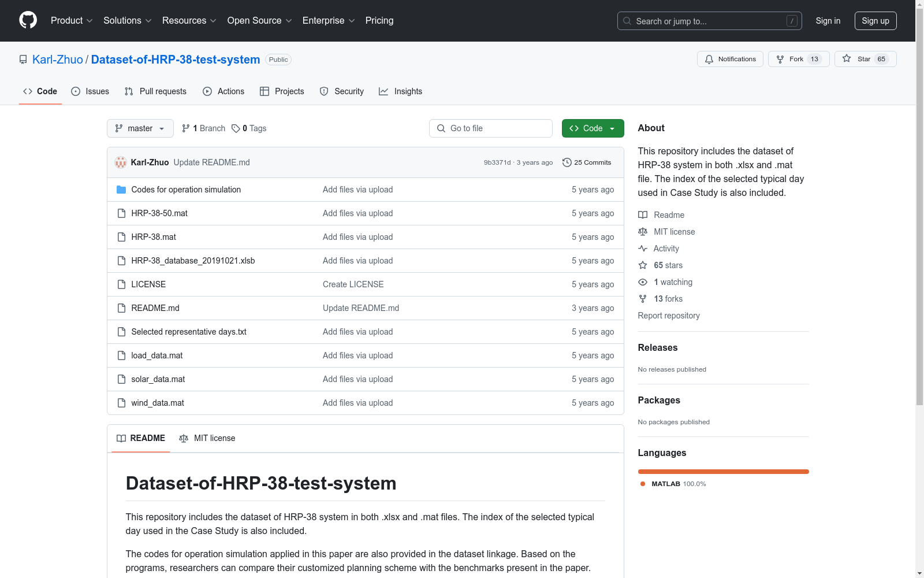Click the eye icon beside 1 watching

coord(643,282)
